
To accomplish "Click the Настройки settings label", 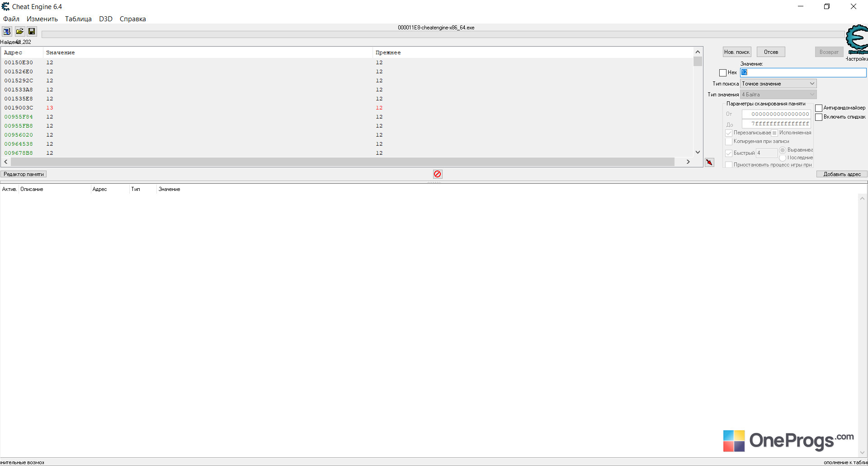I will (857, 59).
